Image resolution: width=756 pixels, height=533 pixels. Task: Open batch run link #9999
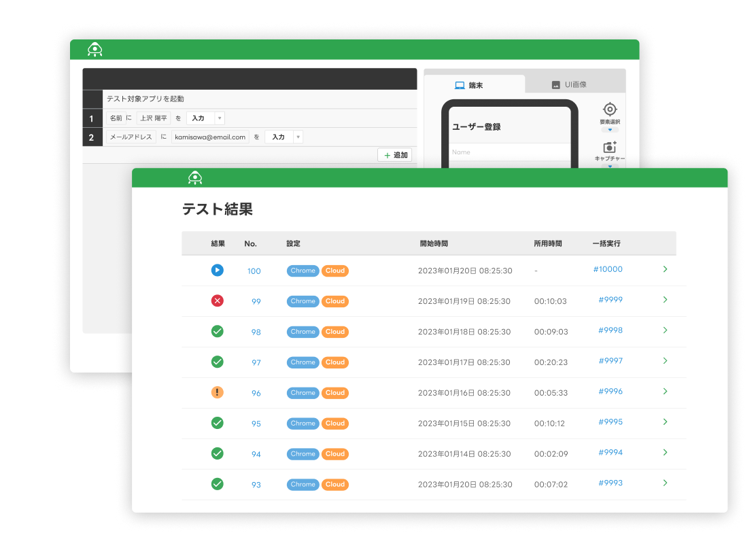point(610,300)
